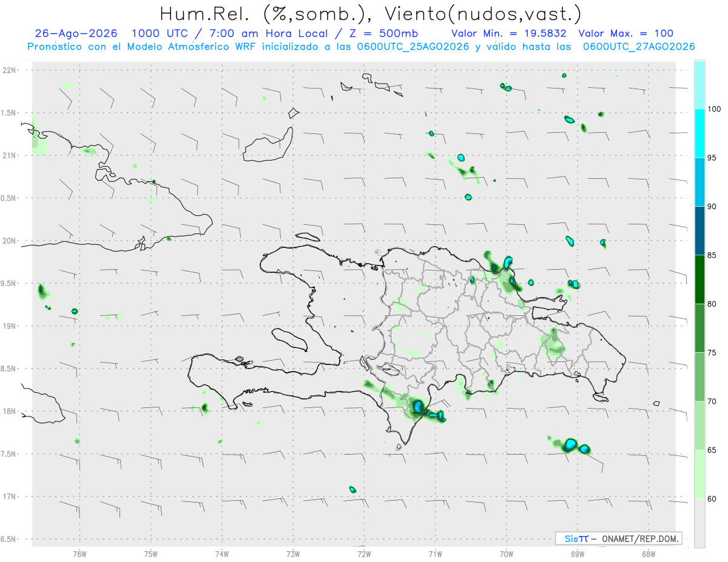The image size is (728, 562).
Task: Click the green 75–80 legend color band
Action: (x=699, y=329)
